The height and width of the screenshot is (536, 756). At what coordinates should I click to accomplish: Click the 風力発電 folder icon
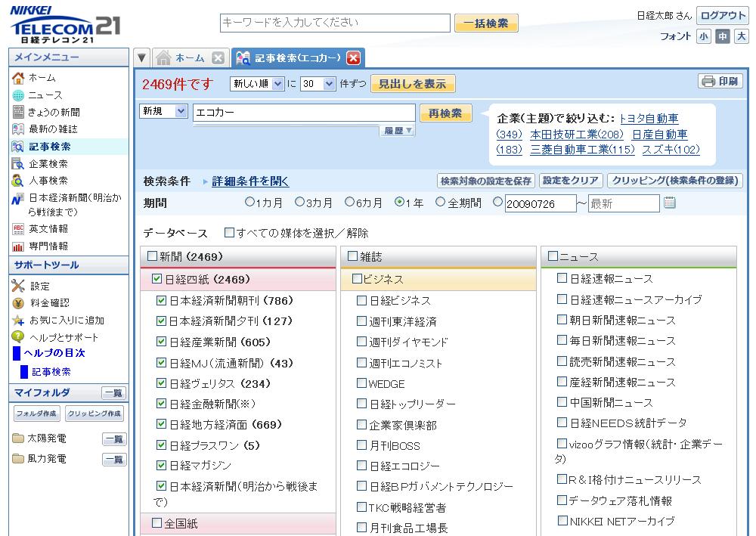[18, 458]
